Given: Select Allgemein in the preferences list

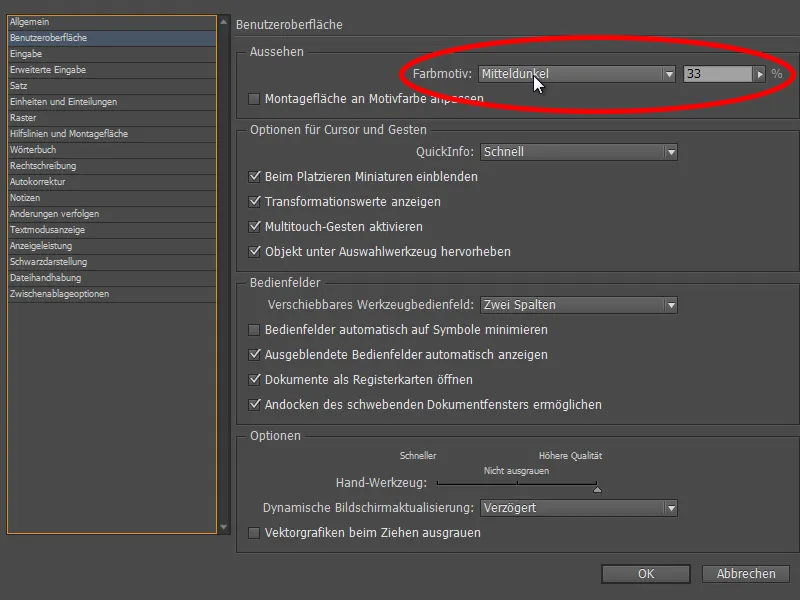Looking at the screenshot, I should [112, 22].
